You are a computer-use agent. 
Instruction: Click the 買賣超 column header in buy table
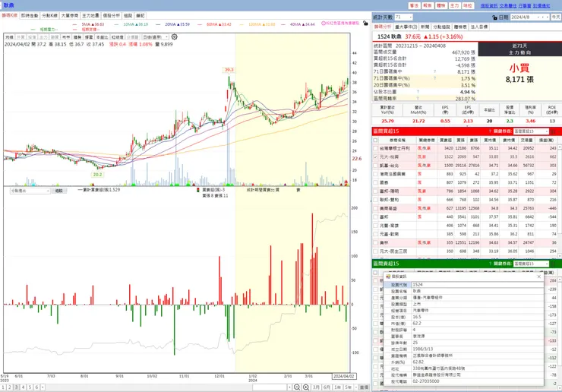[x=446, y=141]
